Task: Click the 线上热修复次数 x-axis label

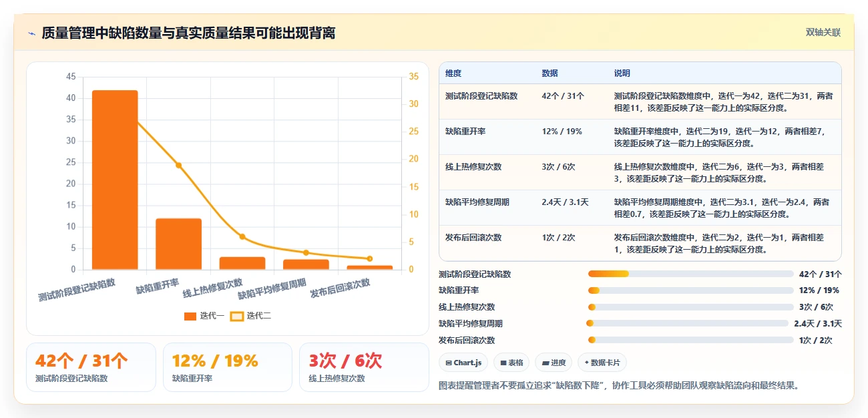Action: (213, 288)
